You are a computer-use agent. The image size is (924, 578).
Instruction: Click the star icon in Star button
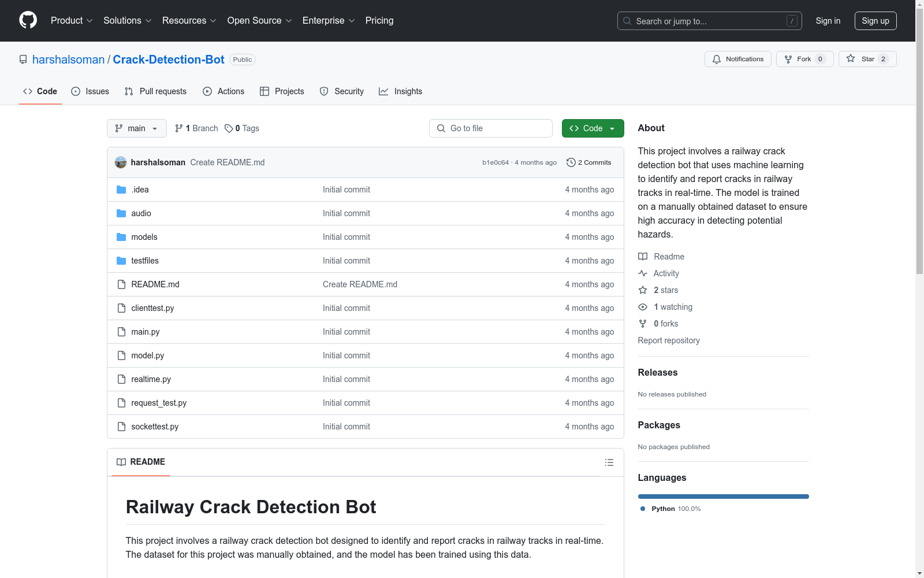coord(851,58)
